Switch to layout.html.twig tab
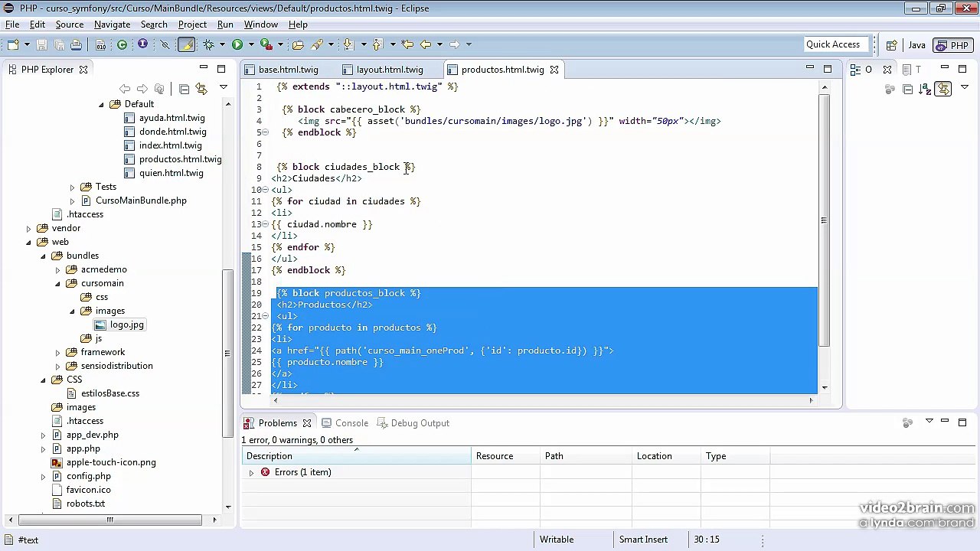Screen dimensions: 980x551 click(390, 70)
